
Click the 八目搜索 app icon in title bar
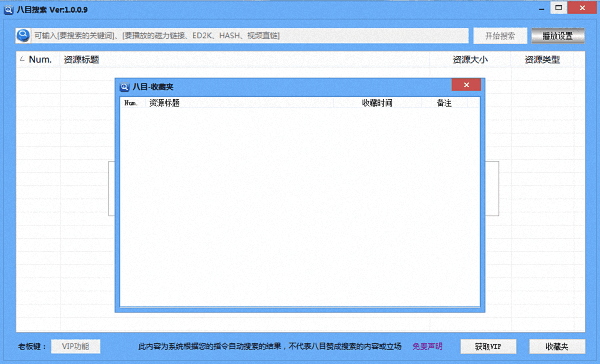pyautogui.click(x=8, y=10)
